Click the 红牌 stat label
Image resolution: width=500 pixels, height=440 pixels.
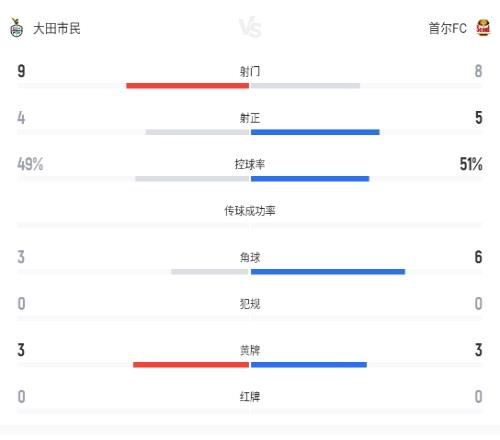[x=250, y=397]
